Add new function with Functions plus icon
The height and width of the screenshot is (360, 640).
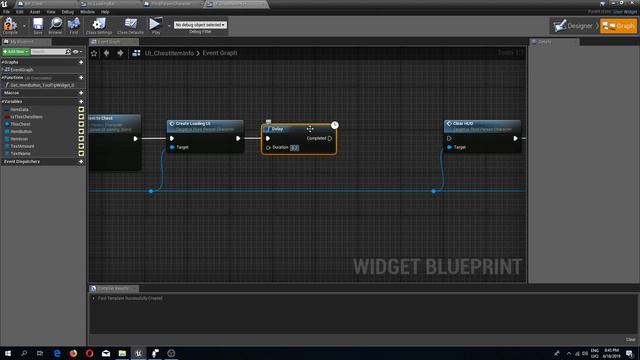pos(81,78)
